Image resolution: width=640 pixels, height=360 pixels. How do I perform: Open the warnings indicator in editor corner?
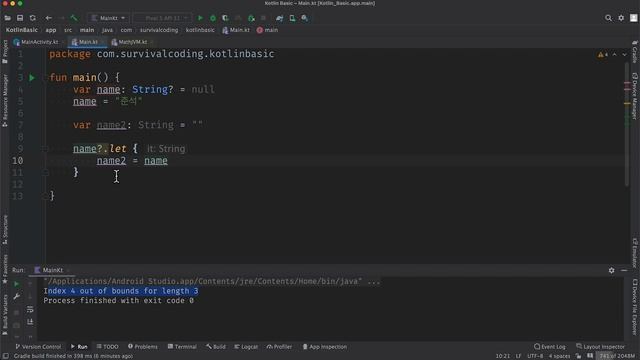tap(603, 54)
